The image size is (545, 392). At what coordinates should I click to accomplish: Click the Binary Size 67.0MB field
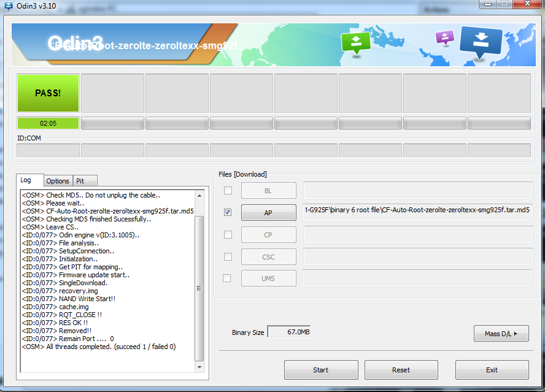[x=289, y=332]
